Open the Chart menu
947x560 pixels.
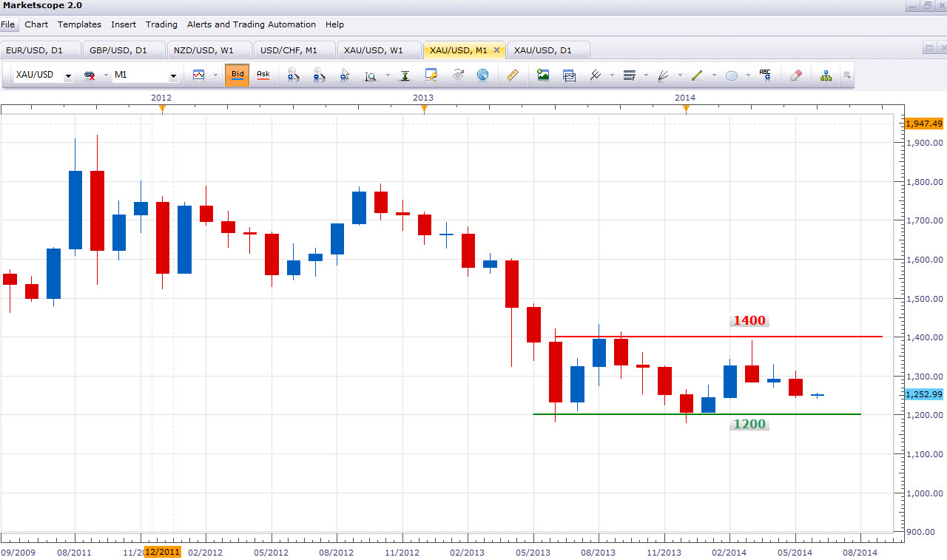click(36, 24)
